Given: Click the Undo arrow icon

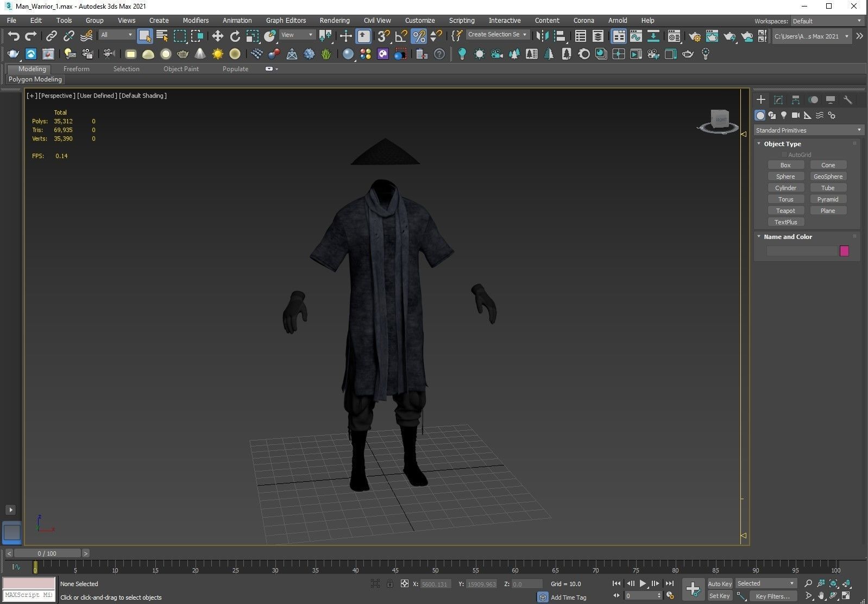Looking at the screenshot, I should (x=13, y=36).
